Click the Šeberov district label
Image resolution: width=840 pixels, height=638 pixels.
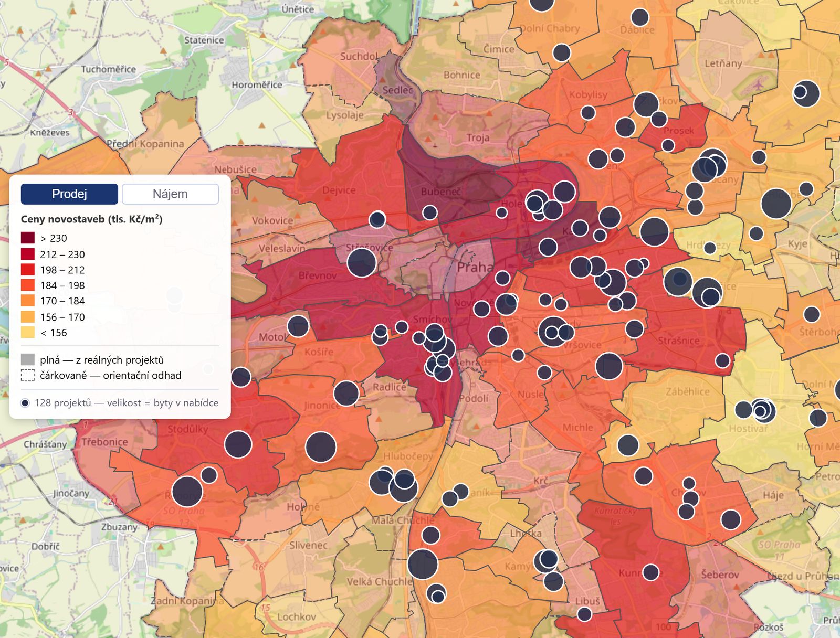click(720, 575)
